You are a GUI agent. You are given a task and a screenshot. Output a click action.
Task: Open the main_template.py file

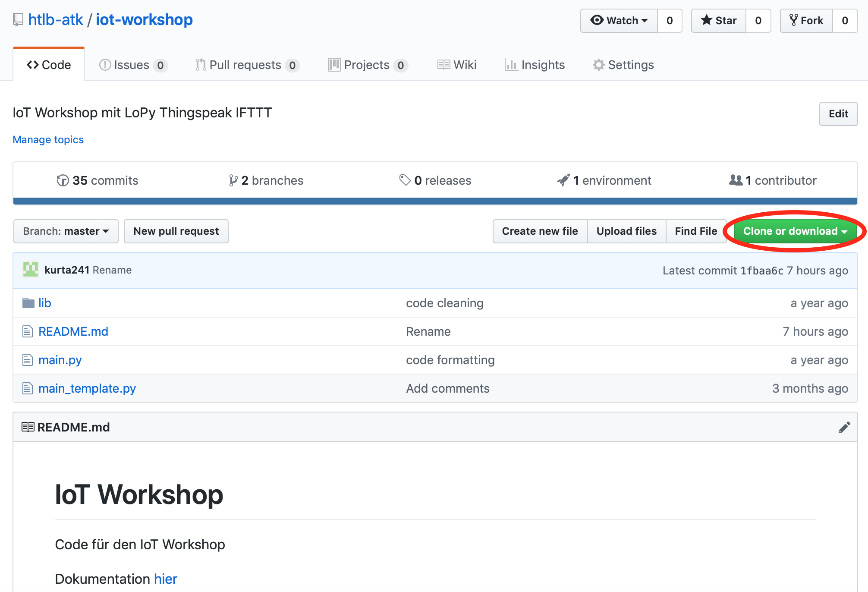87,388
